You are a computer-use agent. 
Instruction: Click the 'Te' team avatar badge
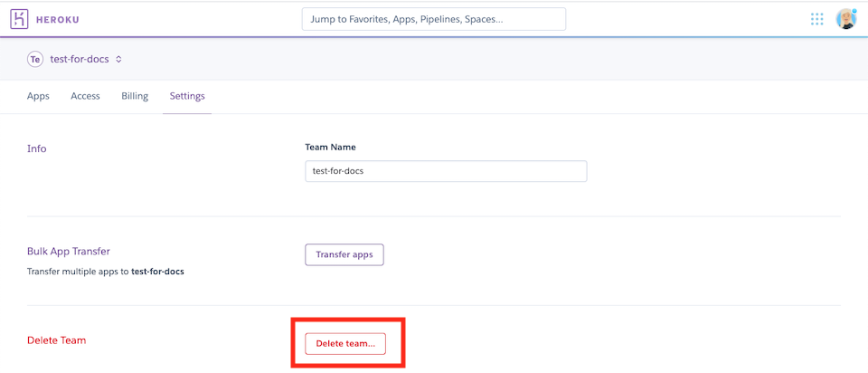click(x=35, y=60)
